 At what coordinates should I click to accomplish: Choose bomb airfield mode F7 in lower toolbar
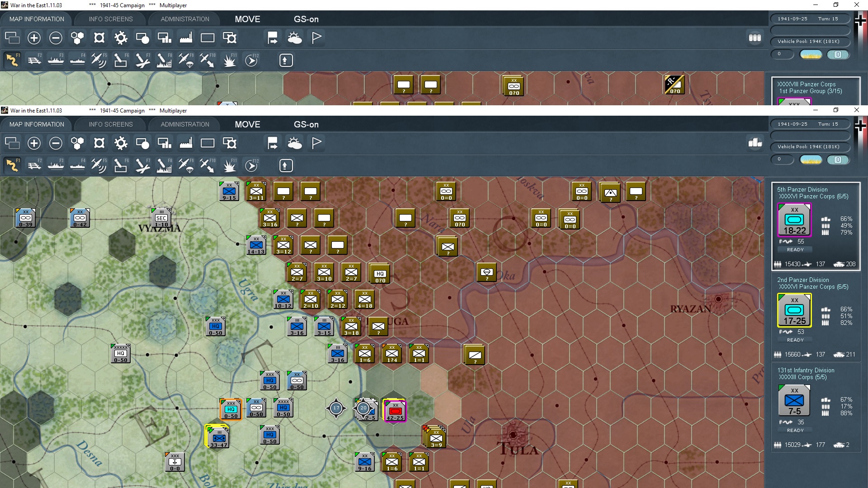click(142, 166)
